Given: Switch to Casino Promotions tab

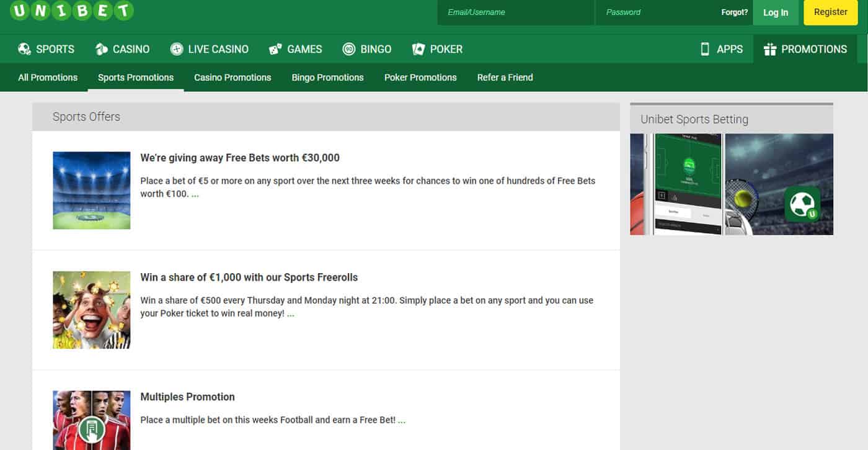Looking at the screenshot, I should pos(232,78).
